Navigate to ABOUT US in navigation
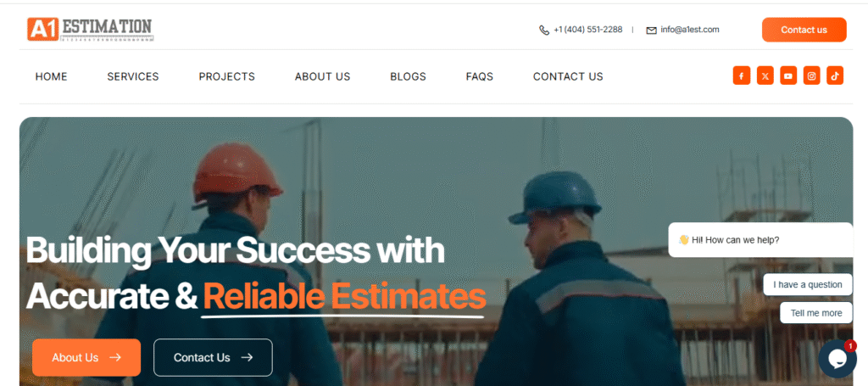The height and width of the screenshot is (386, 868). tap(322, 77)
